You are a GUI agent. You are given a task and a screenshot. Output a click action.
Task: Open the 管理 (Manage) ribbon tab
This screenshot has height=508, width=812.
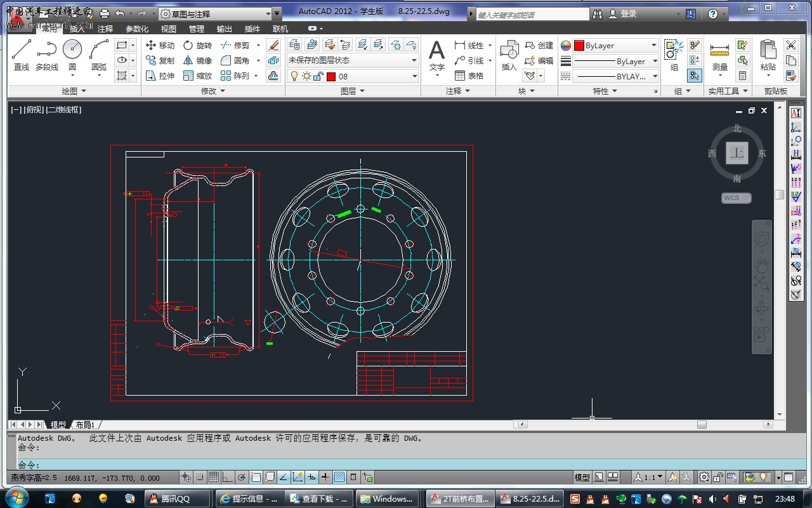coord(197,29)
